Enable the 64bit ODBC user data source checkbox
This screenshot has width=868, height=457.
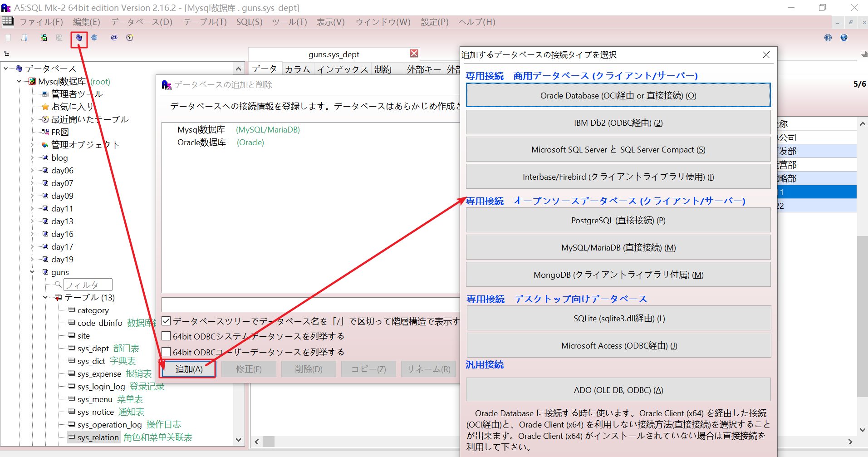[166, 352]
